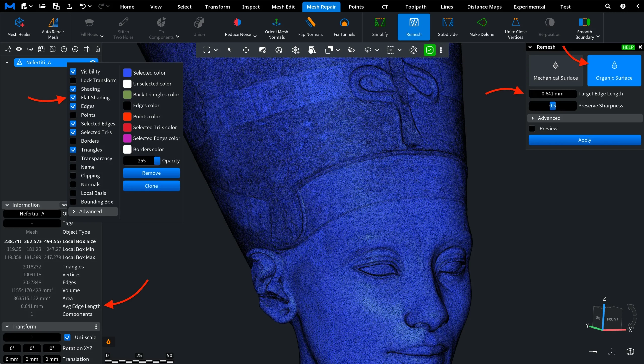Open Unite Close Vertices tool
Screen dimensions: 644x364
[515, 27]
